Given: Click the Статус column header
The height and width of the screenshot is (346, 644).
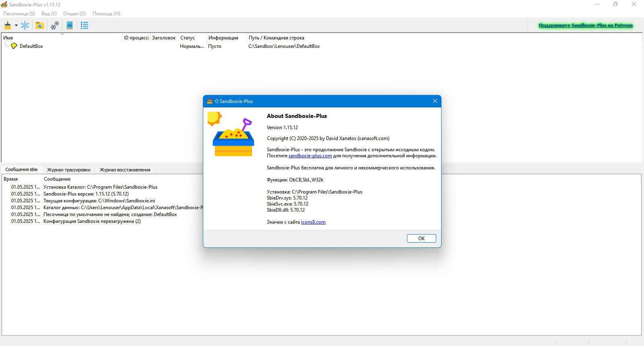Looking at the screenshot, I should [192, 38].
